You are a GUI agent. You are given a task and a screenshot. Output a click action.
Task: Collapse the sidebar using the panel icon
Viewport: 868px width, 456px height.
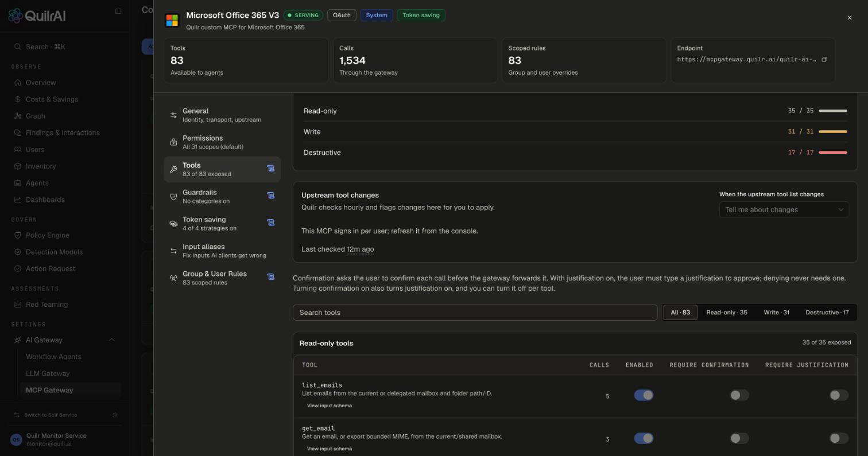pos(118,11)
